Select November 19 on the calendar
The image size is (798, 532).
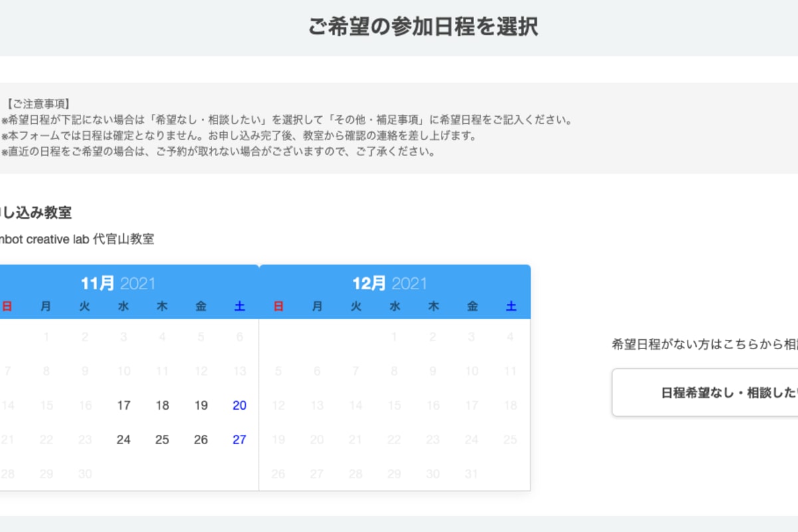click(200, 405)
